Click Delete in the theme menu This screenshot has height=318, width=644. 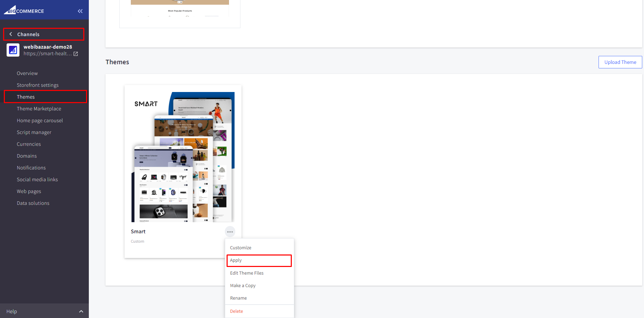point(236,311)
